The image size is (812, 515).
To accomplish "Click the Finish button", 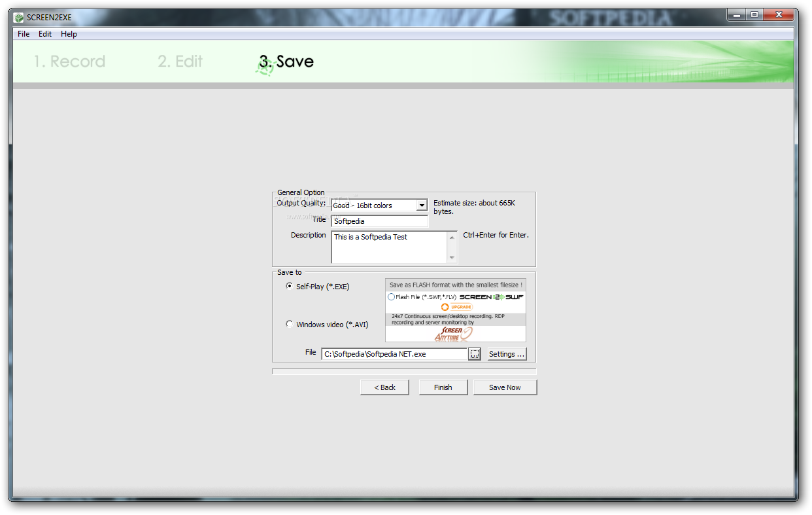I will tap(443, 387).
